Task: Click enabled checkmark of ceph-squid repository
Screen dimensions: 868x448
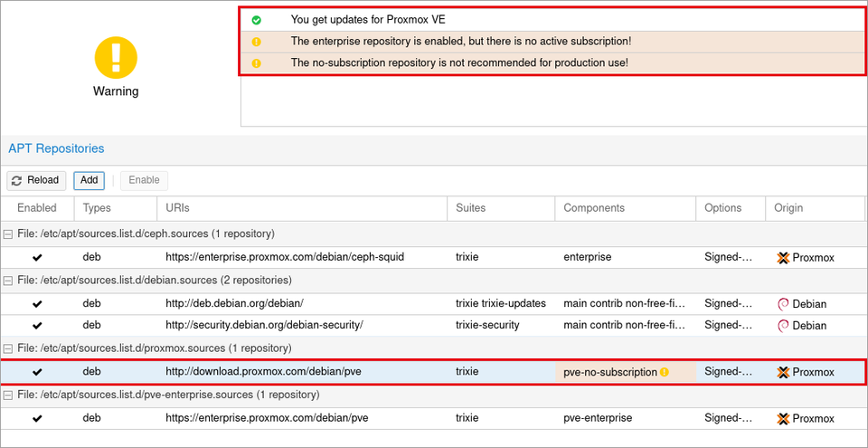Action: coord(37,258)
